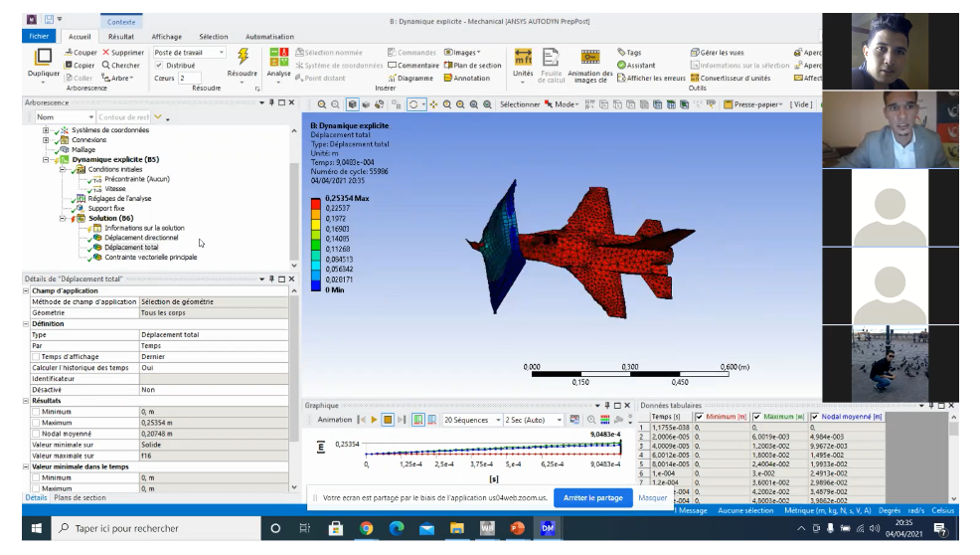Stop the animation playback
Viewport: 980px width, 555px height.
click(388, 420)
